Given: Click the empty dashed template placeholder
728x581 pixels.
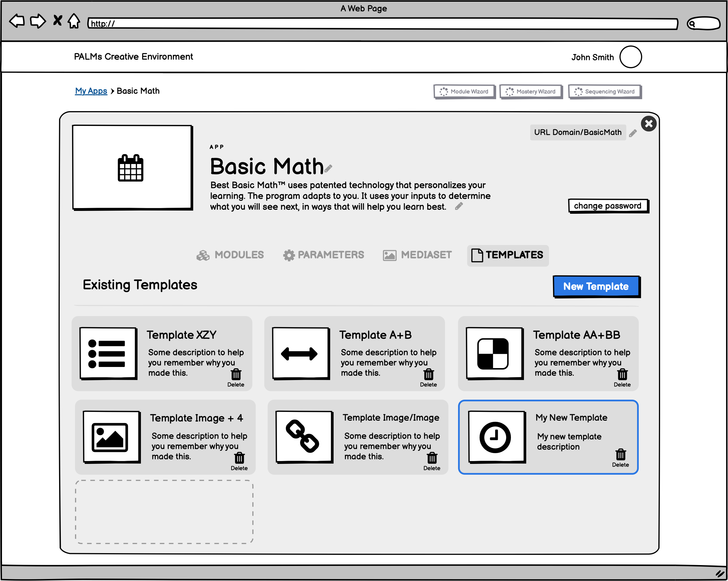Looking at the screenshot, I should (x=164, y=512).
